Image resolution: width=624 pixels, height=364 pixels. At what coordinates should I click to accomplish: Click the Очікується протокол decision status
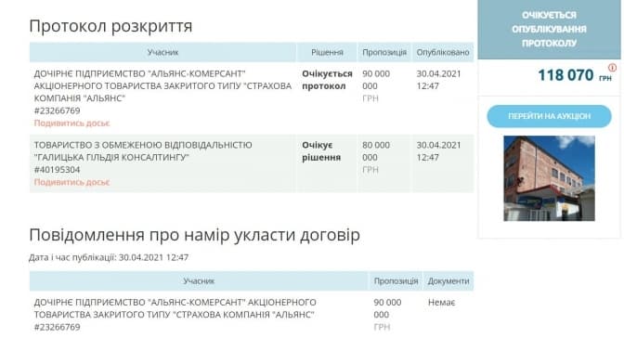click(x=327, y=80)
